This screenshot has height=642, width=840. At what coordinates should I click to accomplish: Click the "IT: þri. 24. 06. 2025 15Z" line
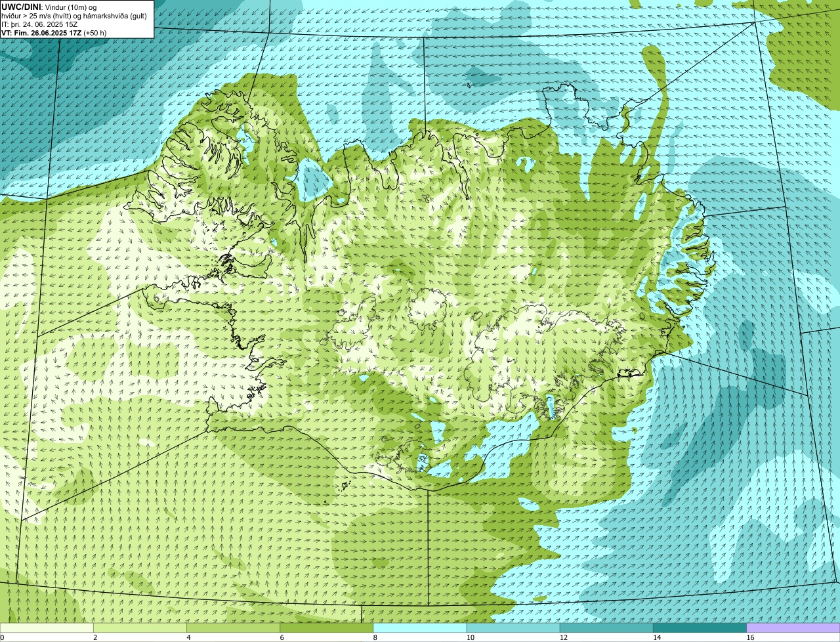click(39, 24)
